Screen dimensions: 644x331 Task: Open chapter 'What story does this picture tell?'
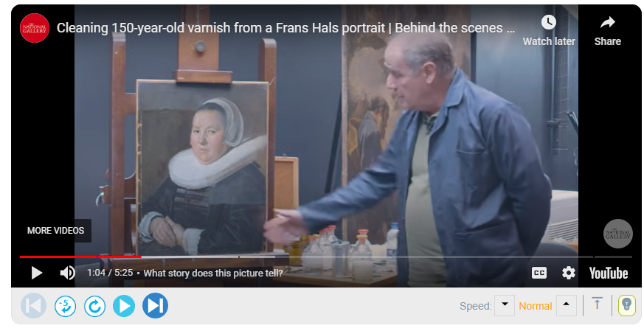tap(212, 273)
